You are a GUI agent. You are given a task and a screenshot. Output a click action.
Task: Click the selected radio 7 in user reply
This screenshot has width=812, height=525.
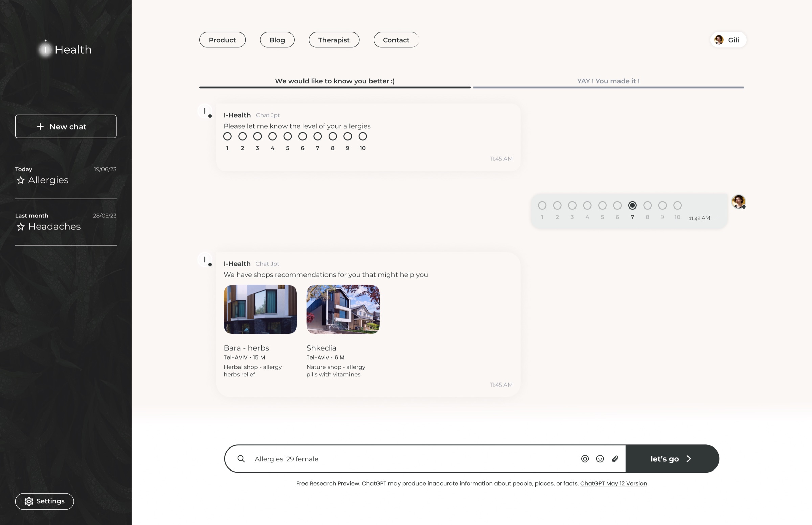[x=632, y=205]
